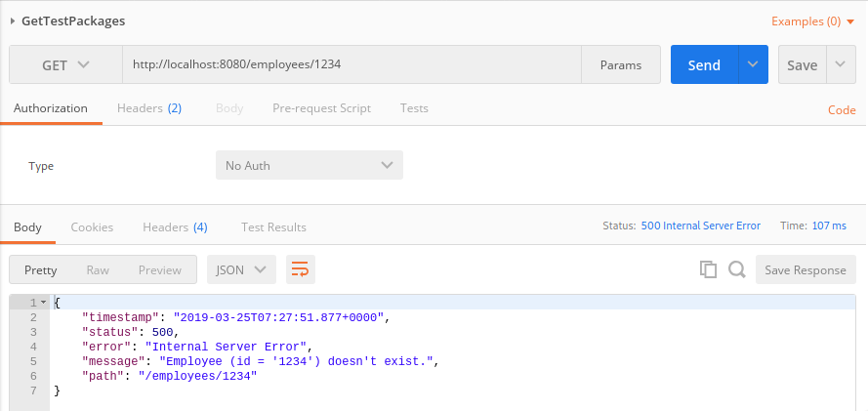
Task: Toggle the line wrap icon
Action: pyautogui.click(x=301, y=269)
